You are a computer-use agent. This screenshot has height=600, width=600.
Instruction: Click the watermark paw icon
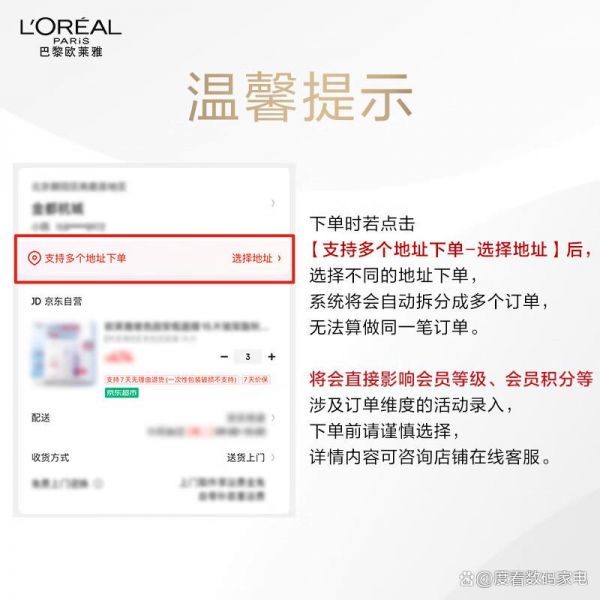(467, 578)
